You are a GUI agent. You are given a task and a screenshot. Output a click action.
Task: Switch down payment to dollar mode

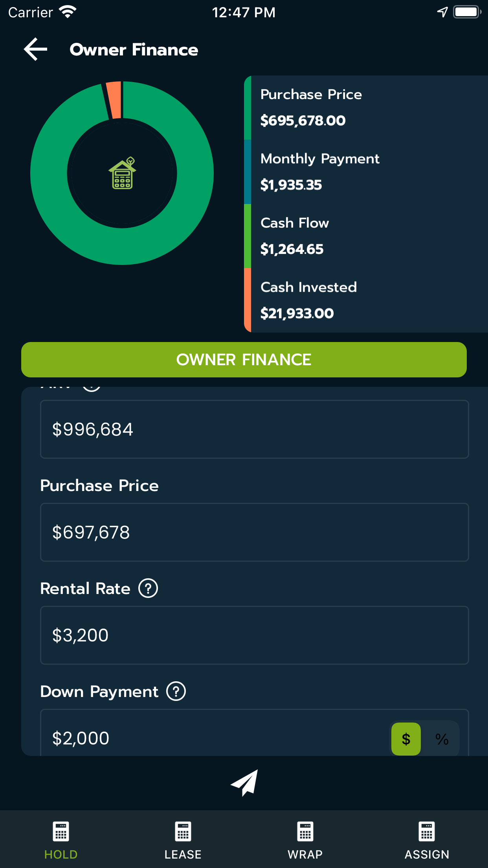pyautogui.click(x=406, y=739)
